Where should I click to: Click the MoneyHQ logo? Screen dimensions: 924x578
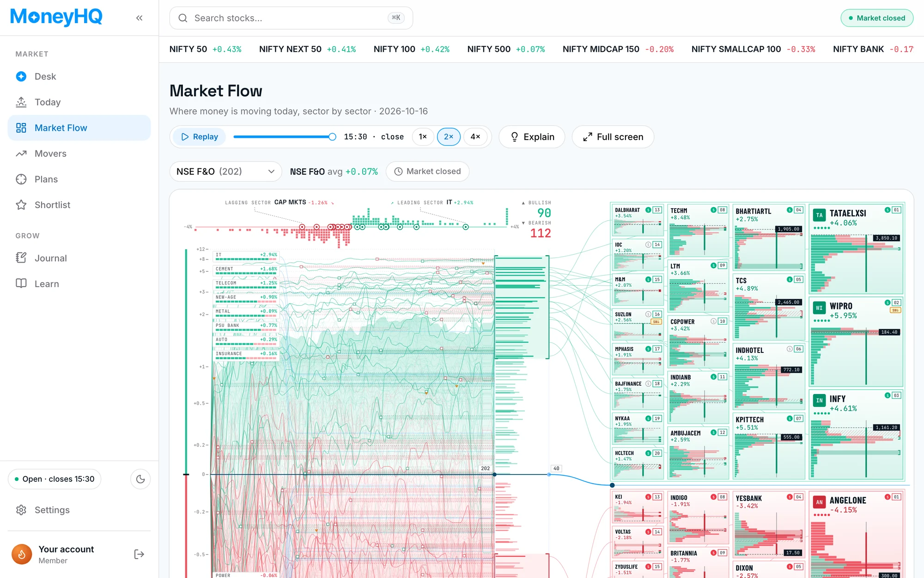[x=56, y=17]
